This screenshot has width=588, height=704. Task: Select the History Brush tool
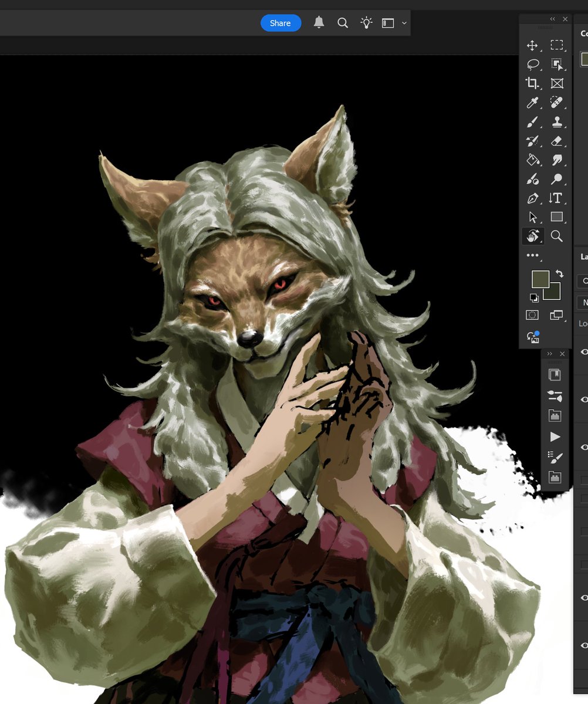[x=532, y=141]
